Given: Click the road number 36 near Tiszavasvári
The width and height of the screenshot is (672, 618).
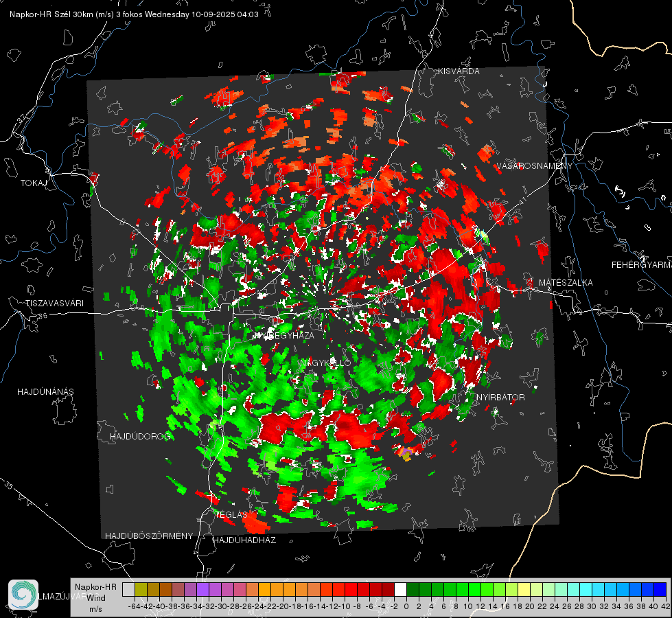Looking at the screenshot, I should (43, 316).
